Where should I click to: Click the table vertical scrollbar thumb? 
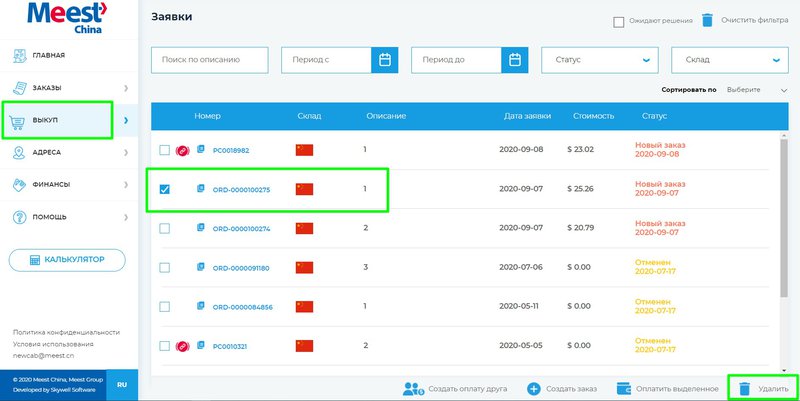(784, 218)
